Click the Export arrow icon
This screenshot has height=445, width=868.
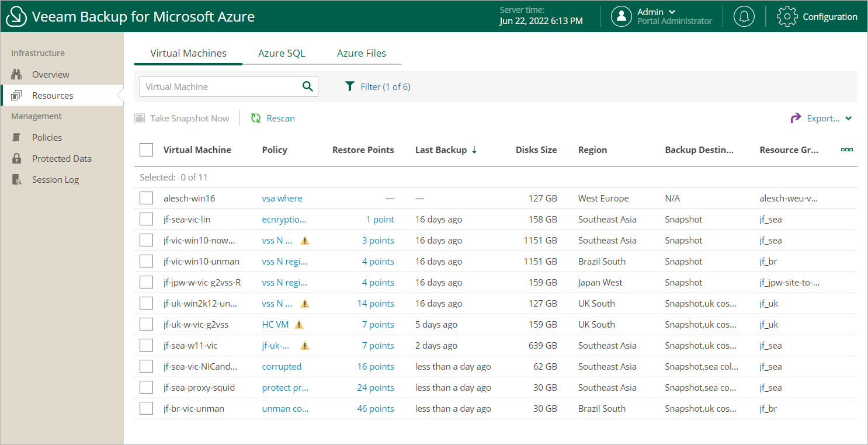(796, 118)
